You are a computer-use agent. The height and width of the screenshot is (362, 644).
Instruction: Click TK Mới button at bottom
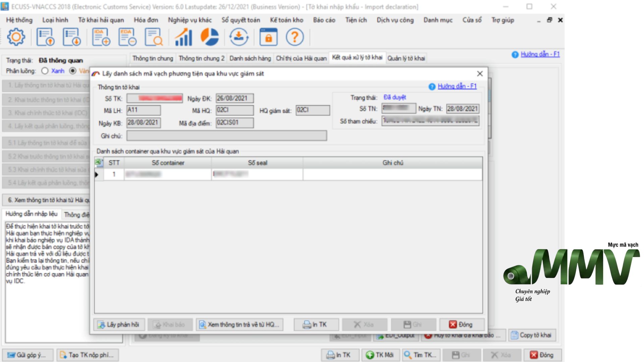click(x=380, y=355)
